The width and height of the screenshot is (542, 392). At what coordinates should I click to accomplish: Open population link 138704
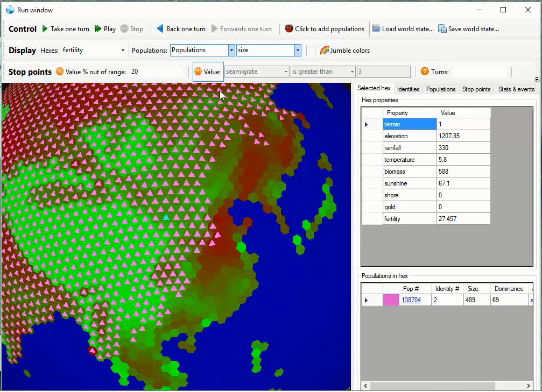click(x=411, y=300)
